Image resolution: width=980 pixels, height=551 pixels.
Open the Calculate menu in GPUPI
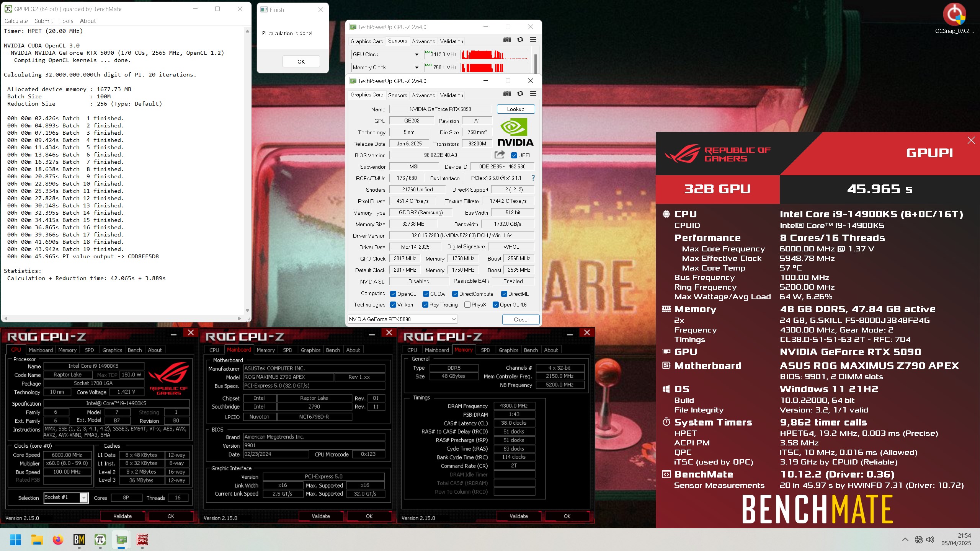(x=16, y=21)
